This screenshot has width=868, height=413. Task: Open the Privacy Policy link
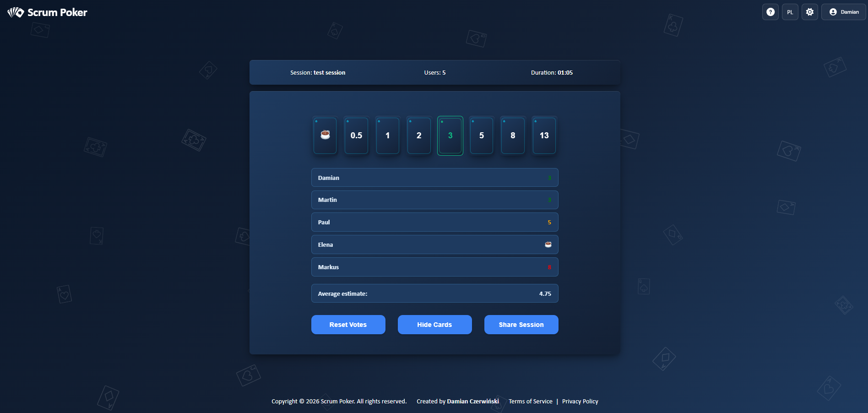pos(580,402)
